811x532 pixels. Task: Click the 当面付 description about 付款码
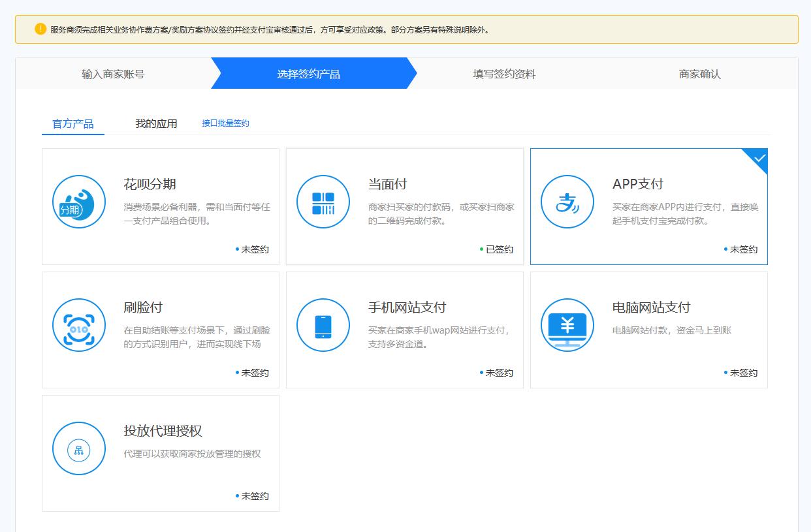(x=441, y=214)
